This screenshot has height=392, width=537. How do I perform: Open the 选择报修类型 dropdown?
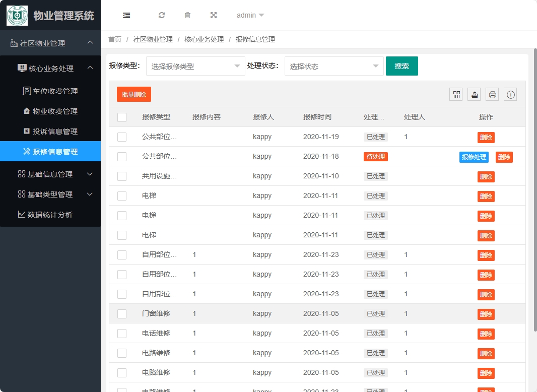(195, 66)
